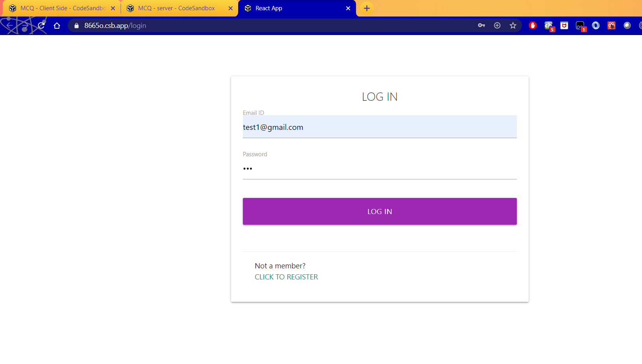Open the browser home page icon
Screen dimensions: 642x364
[x=57, y=25]
